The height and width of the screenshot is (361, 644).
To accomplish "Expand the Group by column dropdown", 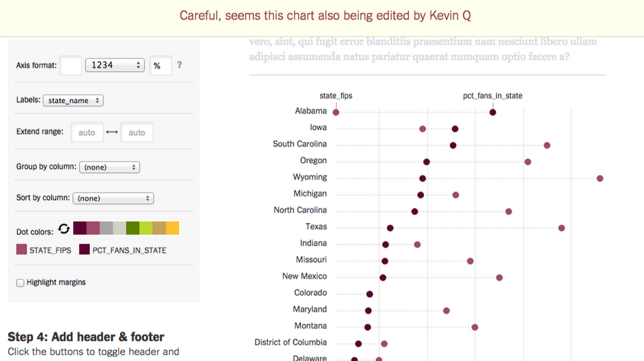I will [x=109, y=167].
